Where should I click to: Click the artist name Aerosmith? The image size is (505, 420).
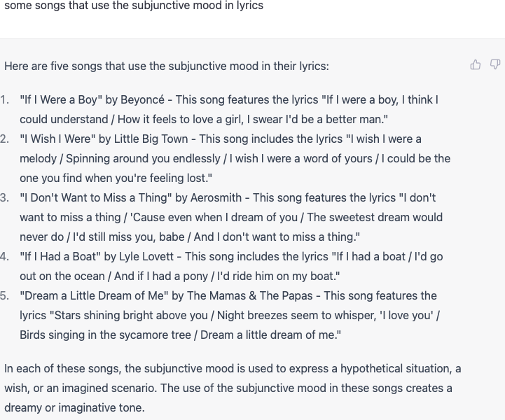[x=216, y=197]
